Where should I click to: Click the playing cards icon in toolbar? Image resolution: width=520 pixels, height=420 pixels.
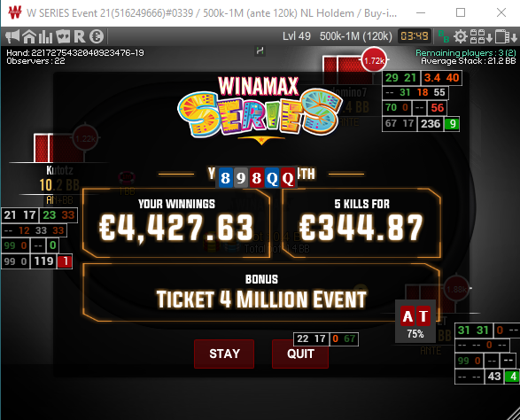[x=63, y=36]
